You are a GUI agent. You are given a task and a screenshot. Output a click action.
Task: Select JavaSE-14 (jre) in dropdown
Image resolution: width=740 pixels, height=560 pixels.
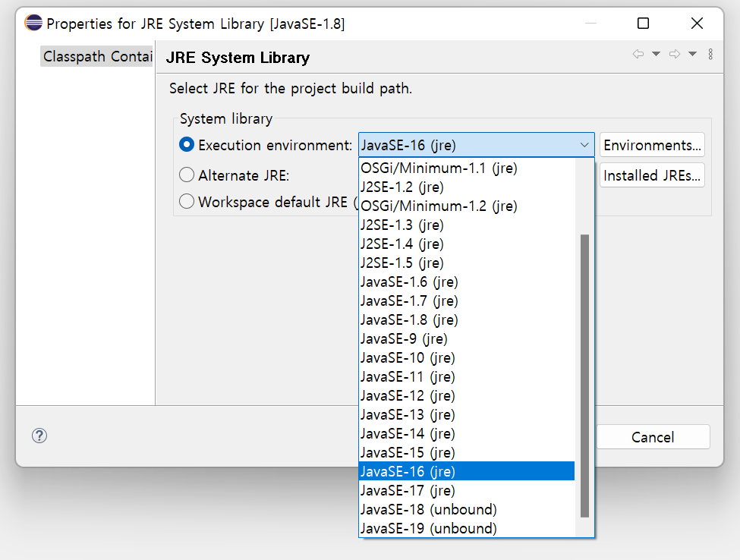tap(467, 433)
